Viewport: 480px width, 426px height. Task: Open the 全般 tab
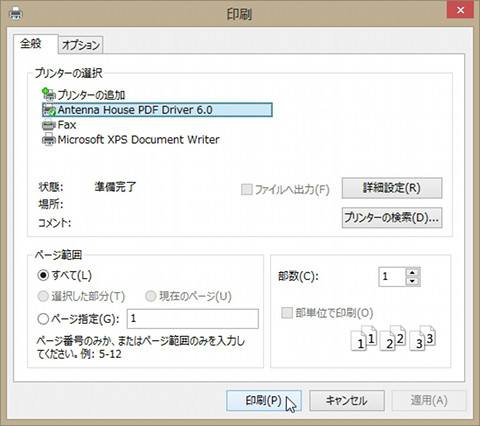click(x=31, y=43)
